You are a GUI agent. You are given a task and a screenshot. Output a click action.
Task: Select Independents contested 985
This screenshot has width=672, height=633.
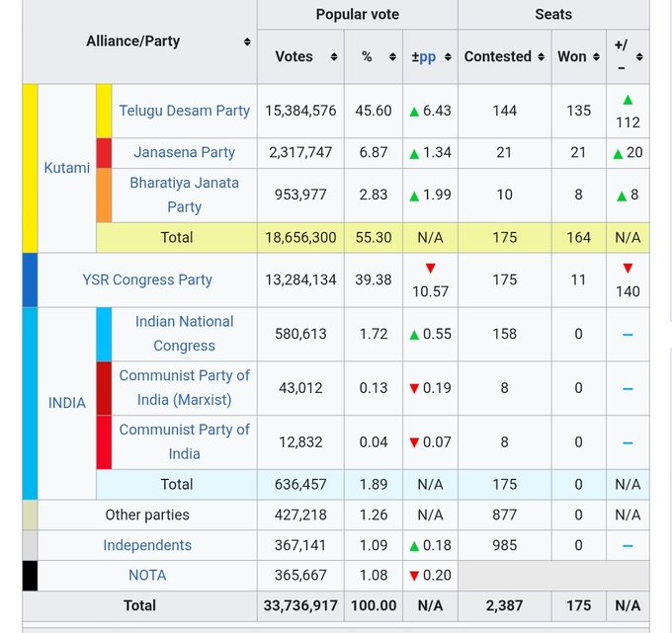pos(504,545)
